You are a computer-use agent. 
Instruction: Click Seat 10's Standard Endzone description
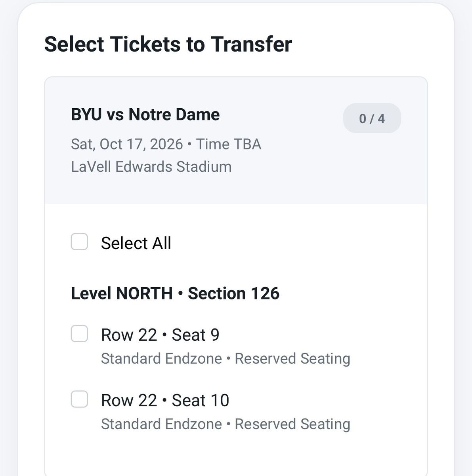(x=161, y=424)
